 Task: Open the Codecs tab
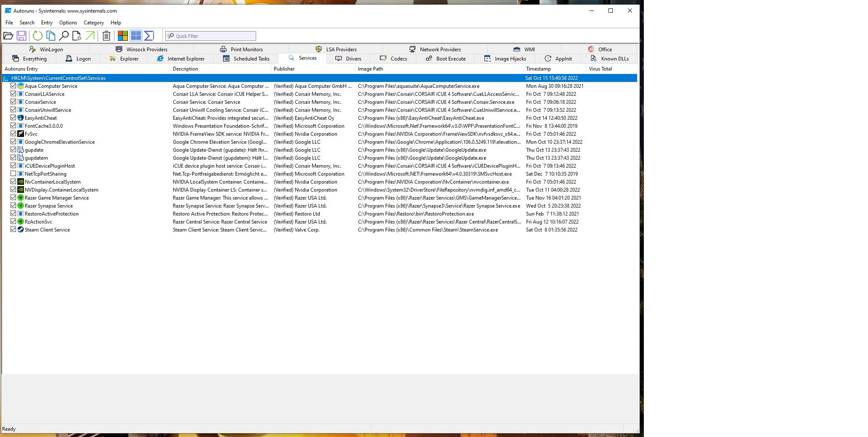pos(393,59)
